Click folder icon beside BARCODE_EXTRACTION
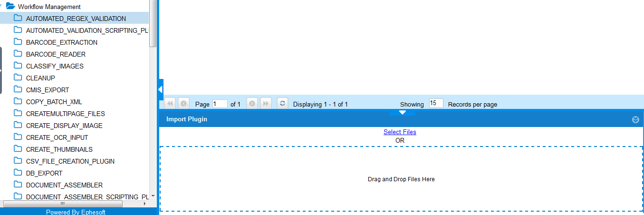 (x=18, y=42)
